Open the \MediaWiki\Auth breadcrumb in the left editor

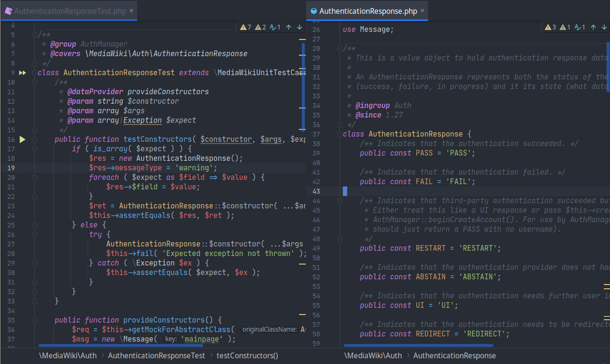point(68,355)
